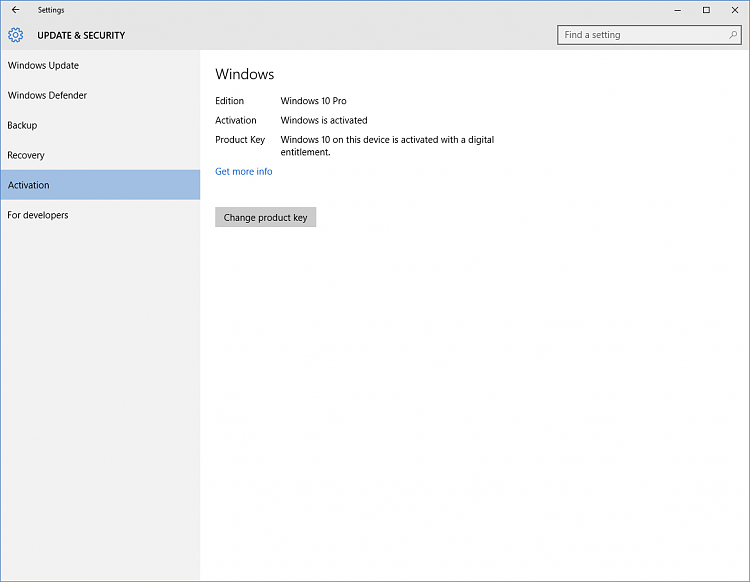
Task: Click the Get more info link
Action: 243,171
